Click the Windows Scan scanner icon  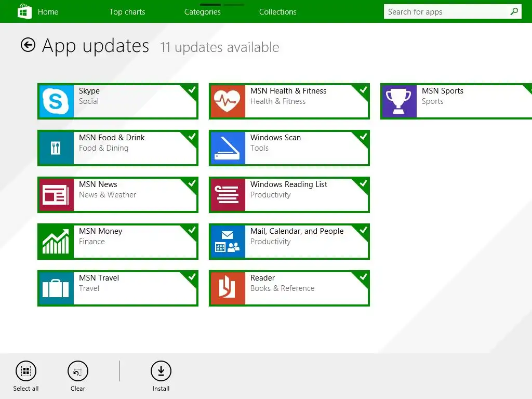coord(228,148)
